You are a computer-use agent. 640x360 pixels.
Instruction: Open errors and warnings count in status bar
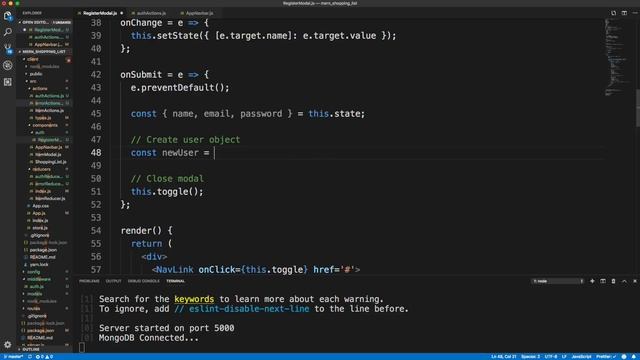point(44,357)
